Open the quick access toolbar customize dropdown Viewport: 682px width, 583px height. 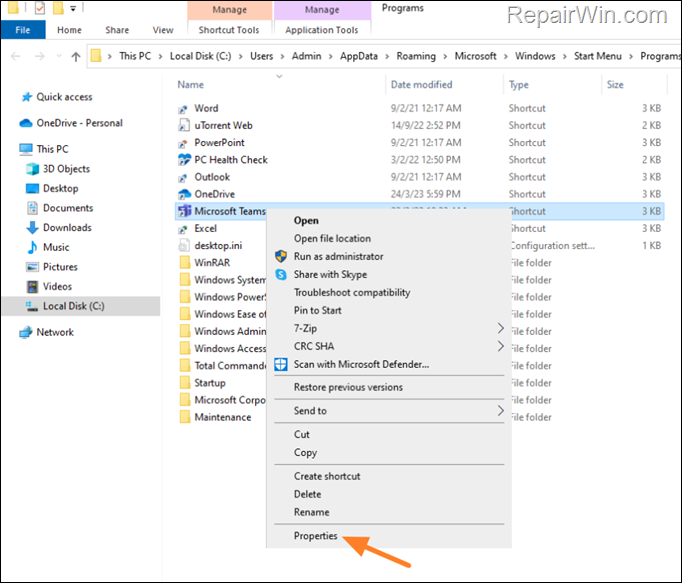click(73, 8)
